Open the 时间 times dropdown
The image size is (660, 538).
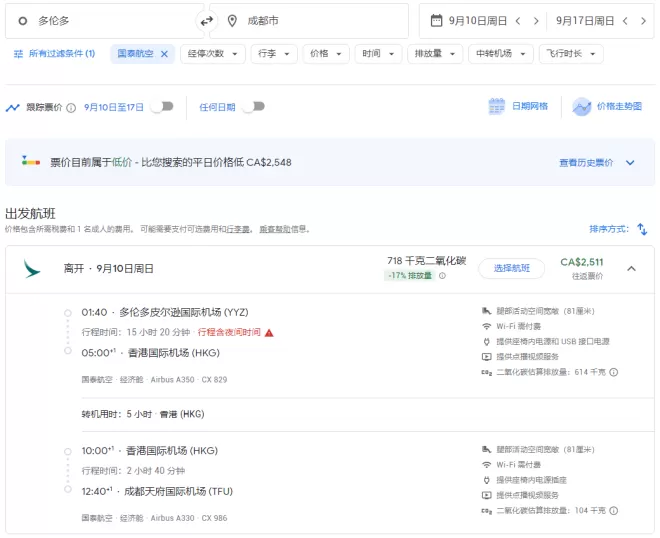378,54
